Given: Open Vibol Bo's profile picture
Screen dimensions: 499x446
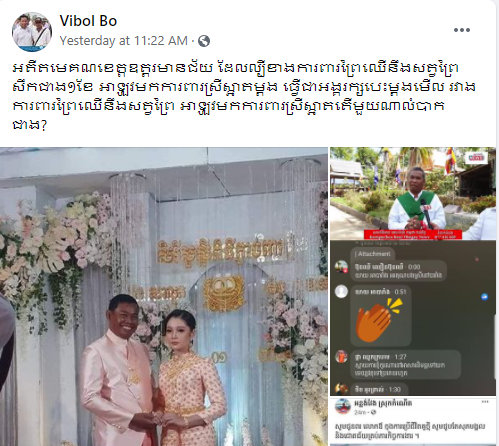Looking at the screenshot, I should click(x=32, y=32).
